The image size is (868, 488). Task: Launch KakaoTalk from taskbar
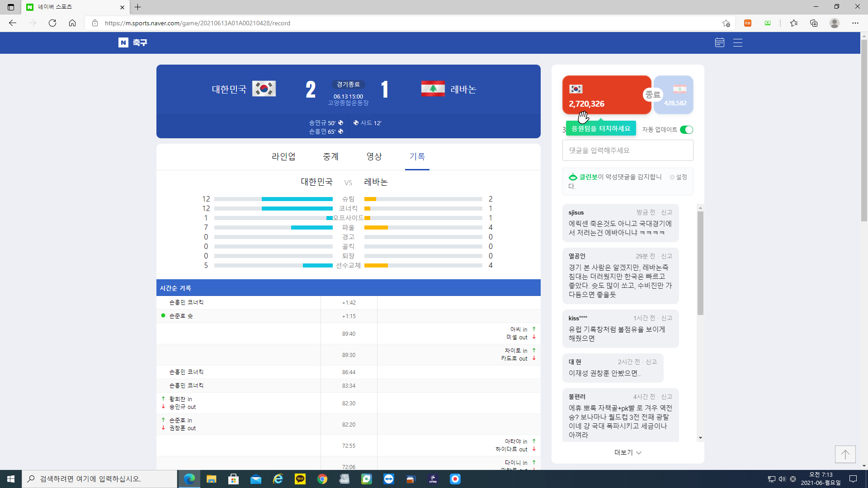point(300,479)
